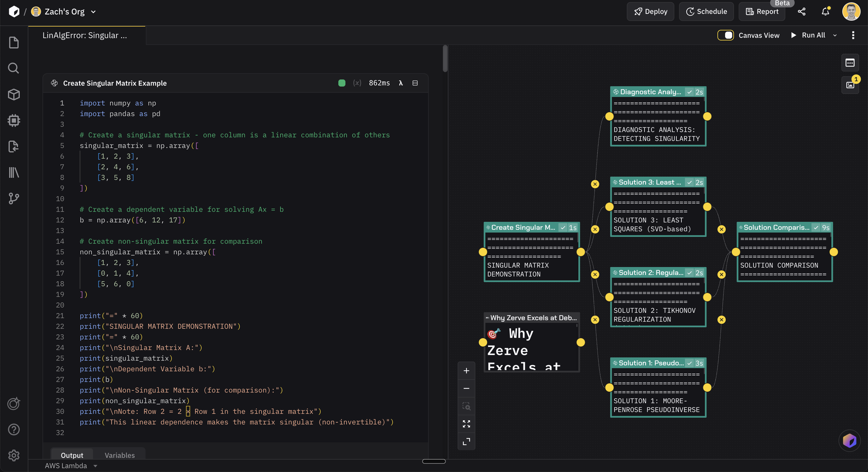Click the image gallery icon with badge 1
868x472 pixels.
coord(850,85)
